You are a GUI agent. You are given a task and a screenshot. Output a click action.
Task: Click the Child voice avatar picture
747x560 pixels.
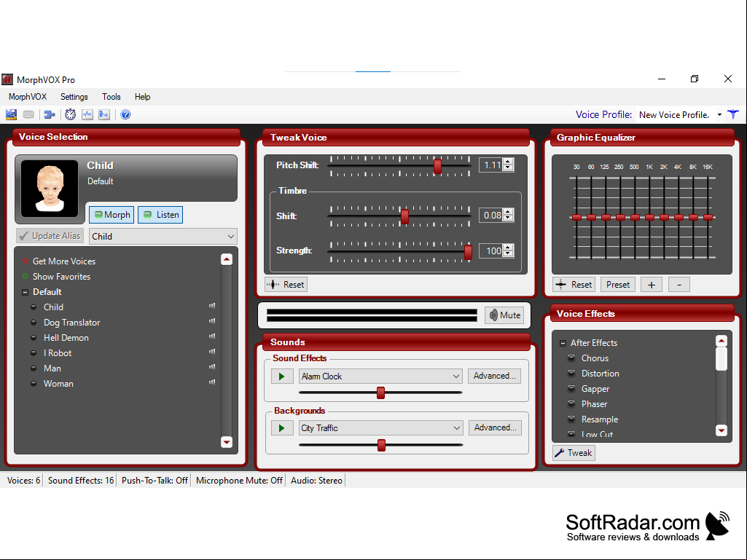click(50, 189)
